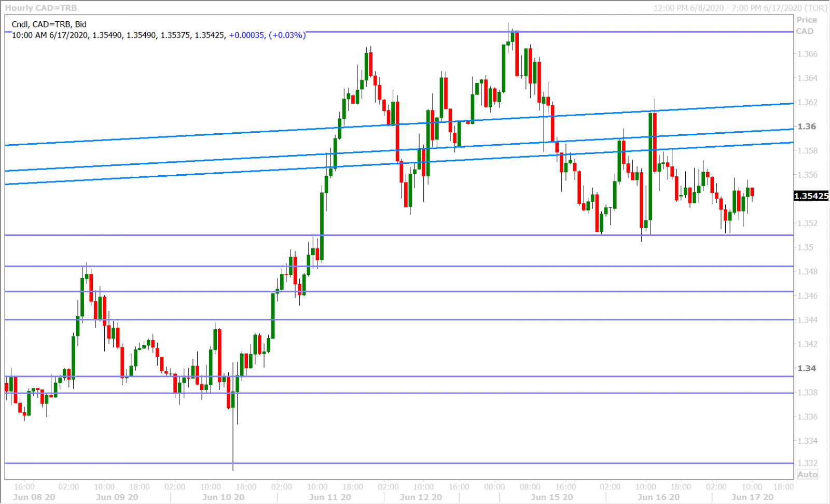The image size is (830, 504).
Task: Select the horizontal line near 1.344
Action: (x=399, y=320)
